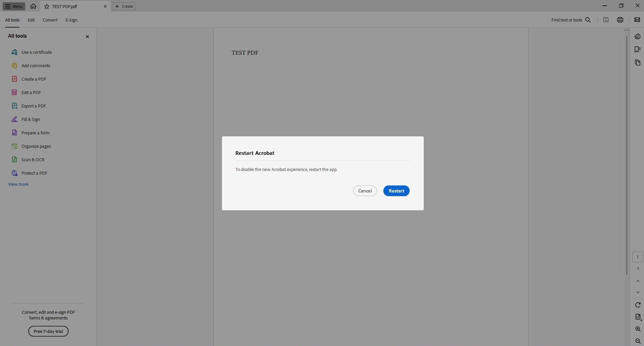
Task: Click the Free 7-day trial button
Action: [x=48, y=331]
